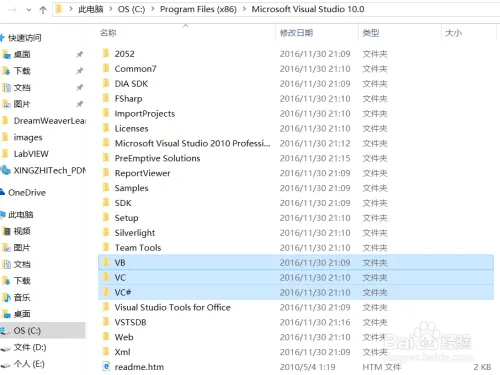500x375 pixels.
Task: Select the Common7 folder icon
Action: click(x=106, y=68)
